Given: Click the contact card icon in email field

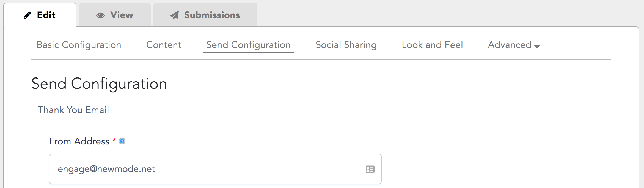Looking at the screenshot, I should point(370,169).
